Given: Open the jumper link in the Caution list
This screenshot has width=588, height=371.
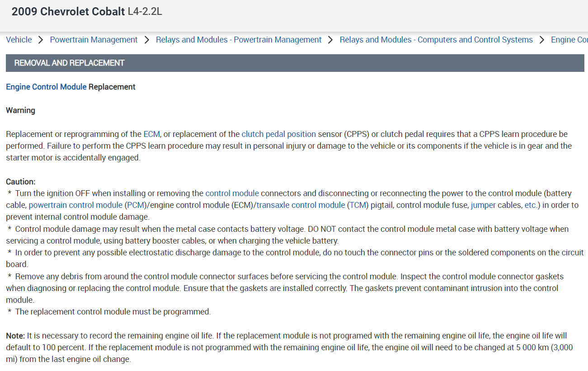Looking at the screenshot, I should point(484,205).
